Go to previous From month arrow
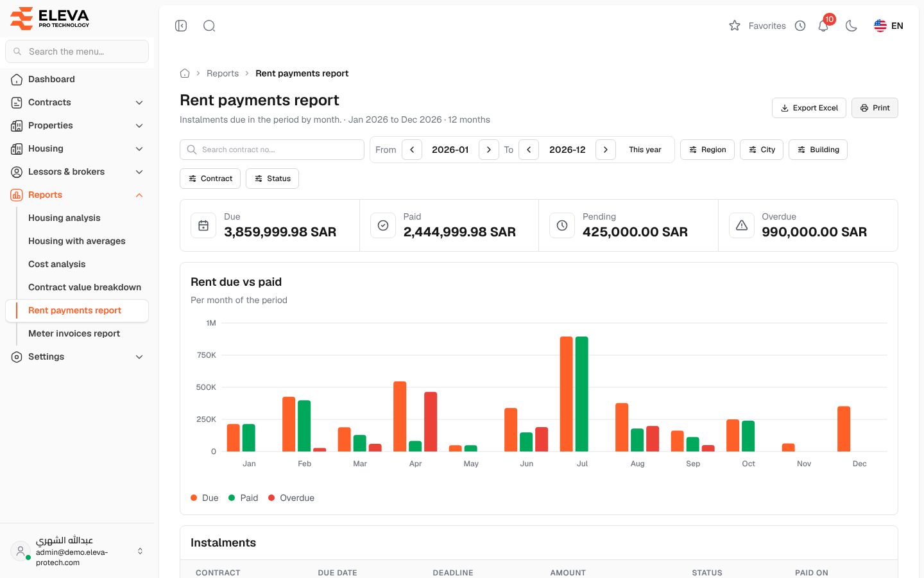Image resolution: width=924 pixels, height=578 pixels. [x=412, y=150]
